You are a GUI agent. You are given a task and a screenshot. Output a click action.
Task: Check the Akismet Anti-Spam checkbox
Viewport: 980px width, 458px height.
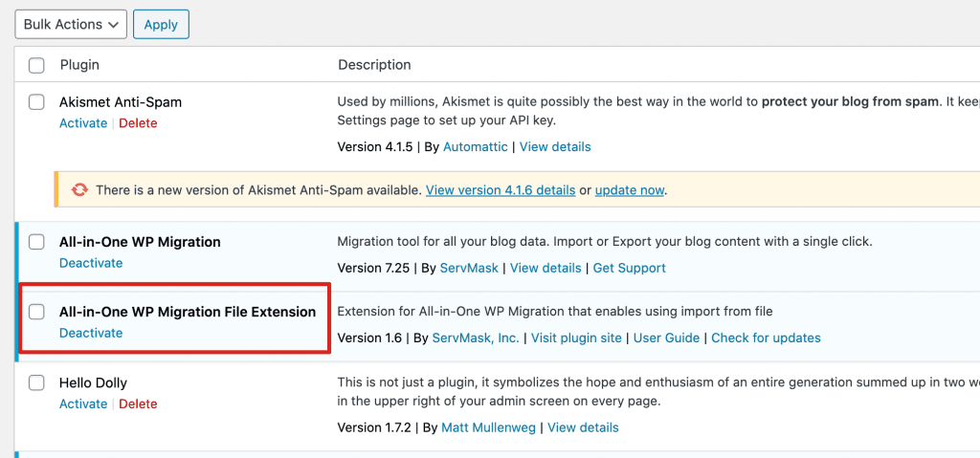pos(36,101)
